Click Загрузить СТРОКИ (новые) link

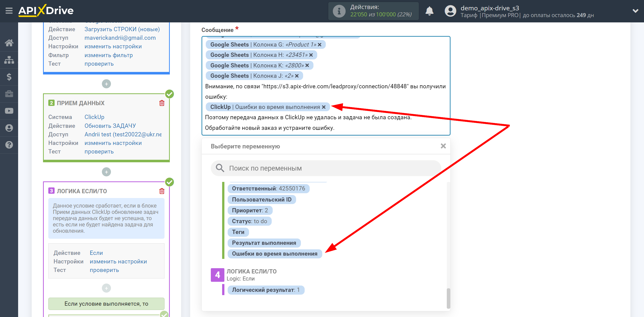tap(122, 29)
